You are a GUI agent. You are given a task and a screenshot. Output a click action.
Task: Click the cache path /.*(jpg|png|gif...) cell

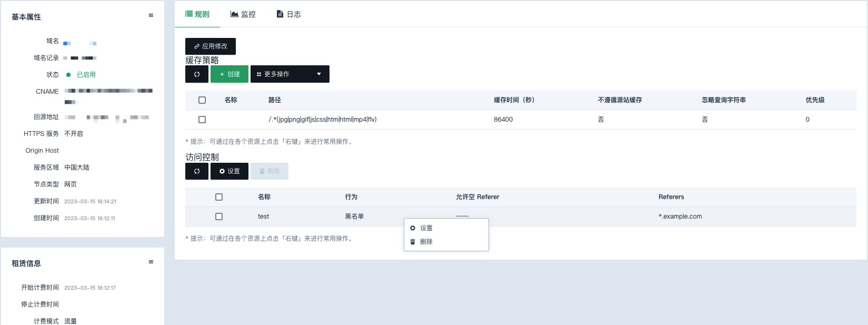tap(323, 120)
